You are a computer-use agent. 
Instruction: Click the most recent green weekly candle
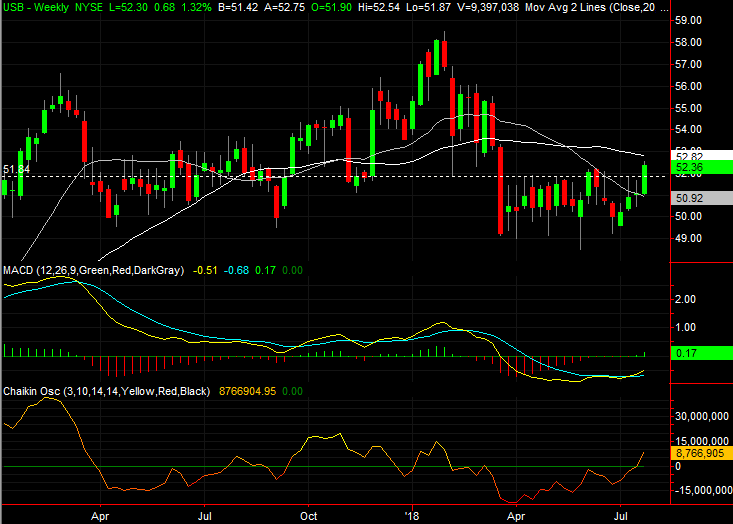point(645,180)
